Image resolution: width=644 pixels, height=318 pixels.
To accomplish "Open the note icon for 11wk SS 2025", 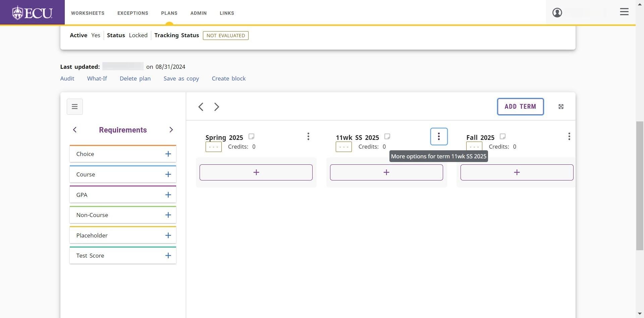I will coord(387,136).
